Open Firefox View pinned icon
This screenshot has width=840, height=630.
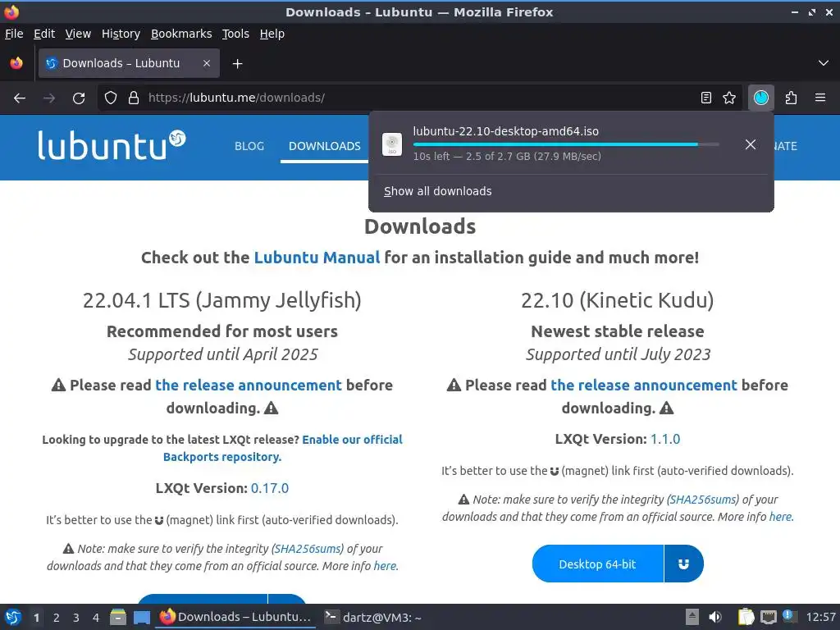[16, 63]
